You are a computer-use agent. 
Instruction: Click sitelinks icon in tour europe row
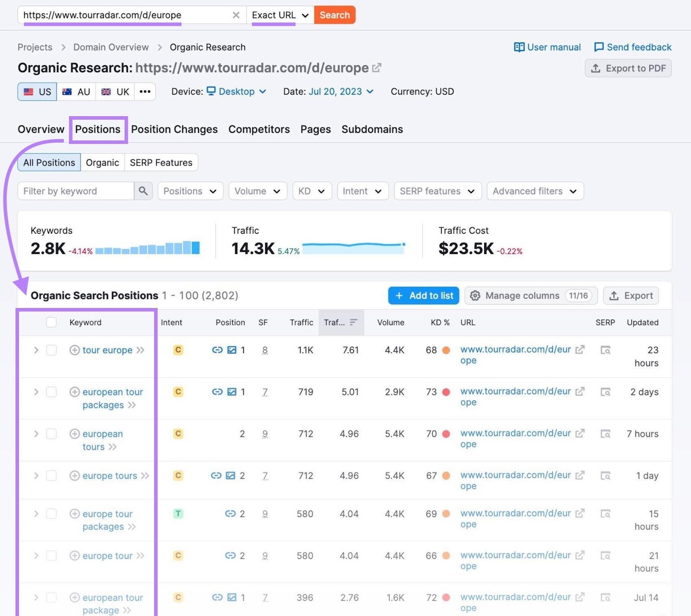(217, 350)
